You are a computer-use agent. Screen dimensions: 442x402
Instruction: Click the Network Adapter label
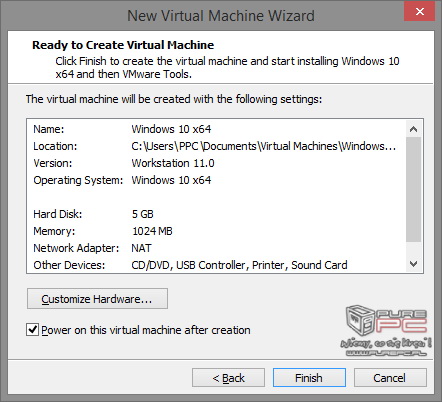tap(76, 248)
